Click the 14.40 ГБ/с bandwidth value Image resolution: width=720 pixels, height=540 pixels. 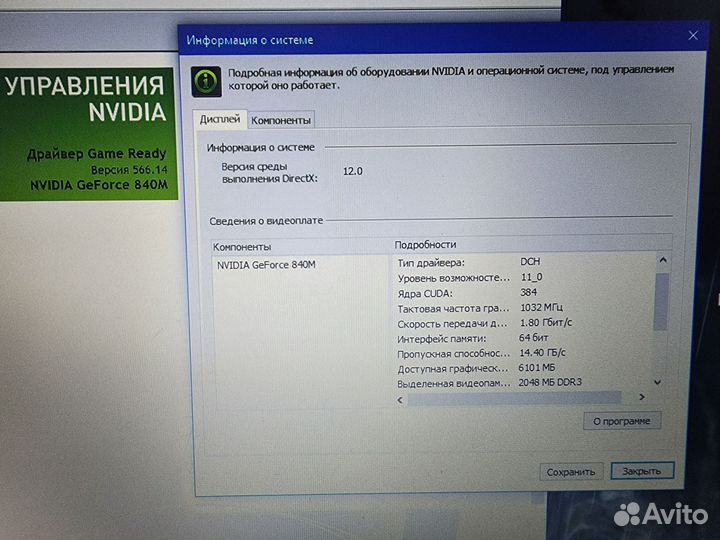(542, 353)
